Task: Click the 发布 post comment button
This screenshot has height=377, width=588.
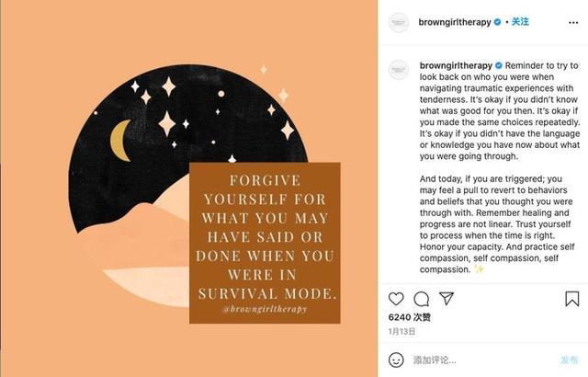Action: click(x=570, y=360)
